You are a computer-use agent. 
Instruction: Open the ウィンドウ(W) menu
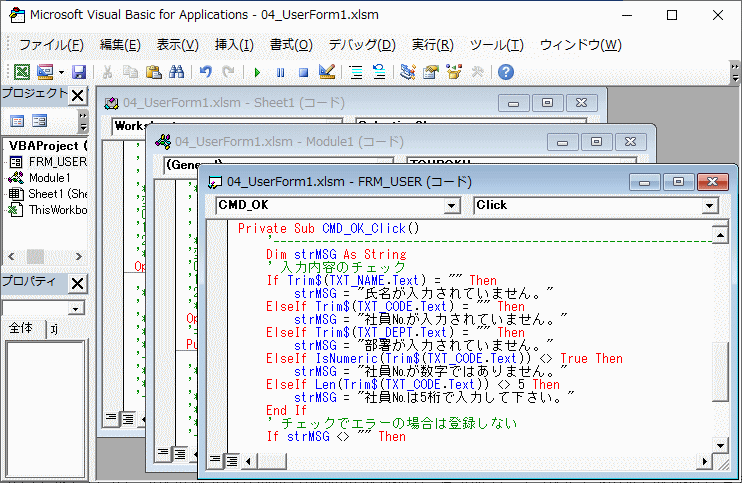pyautogui.click(x=581, y=45)
